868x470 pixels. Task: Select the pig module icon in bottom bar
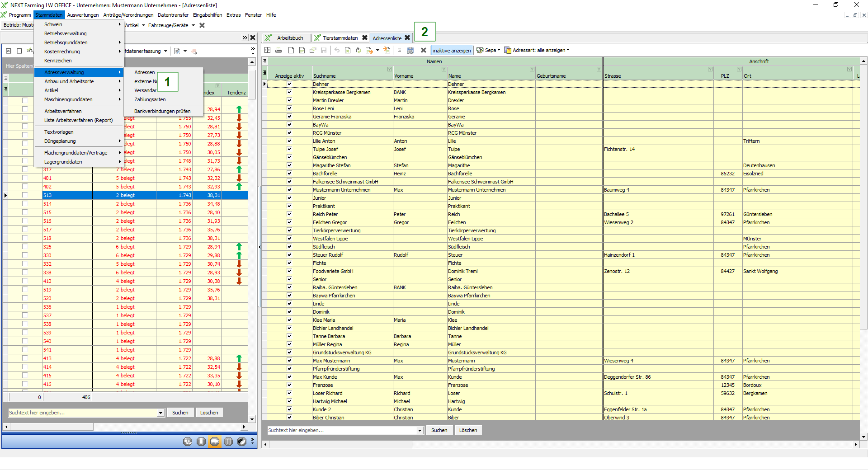[215, 442]
